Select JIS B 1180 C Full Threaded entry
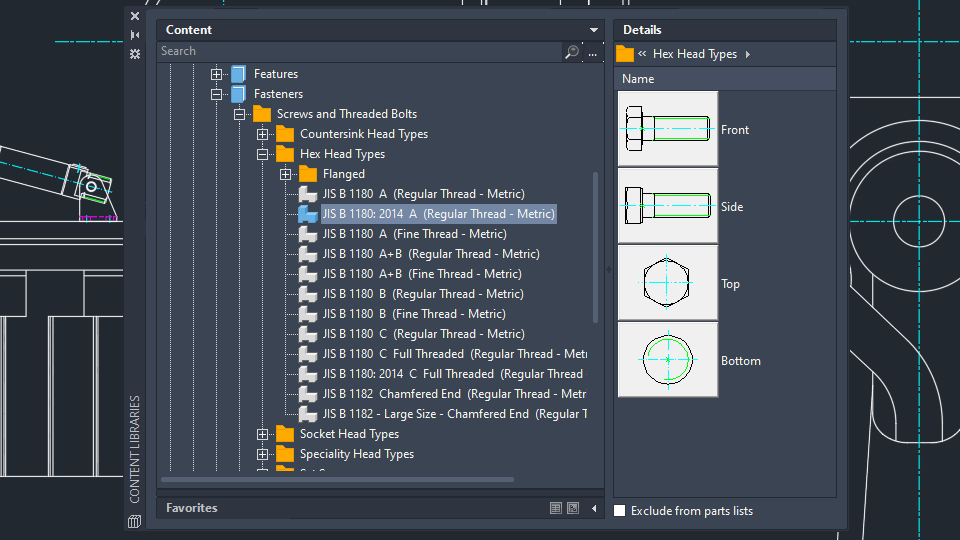 (x=454, y=354)
